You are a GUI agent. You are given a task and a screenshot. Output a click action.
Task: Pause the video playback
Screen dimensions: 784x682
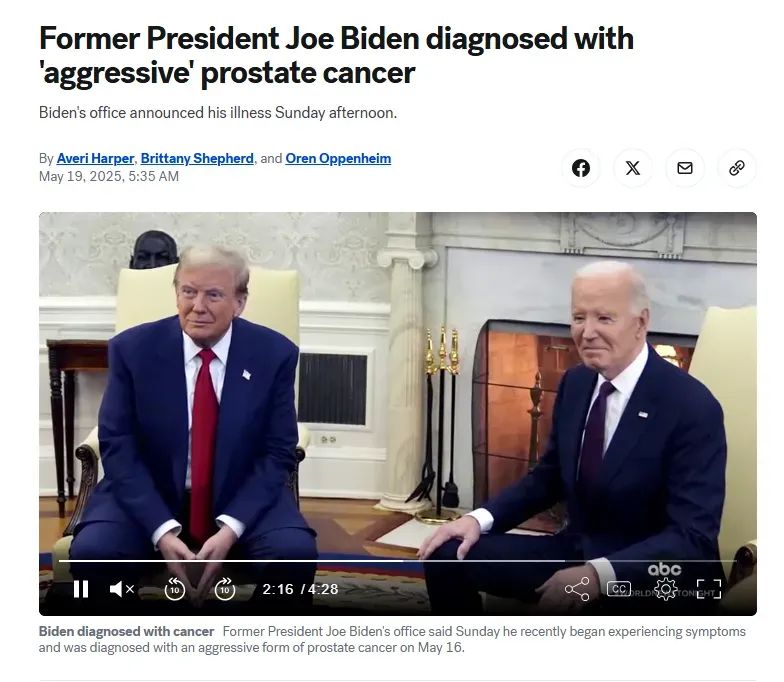pos(81,589)
